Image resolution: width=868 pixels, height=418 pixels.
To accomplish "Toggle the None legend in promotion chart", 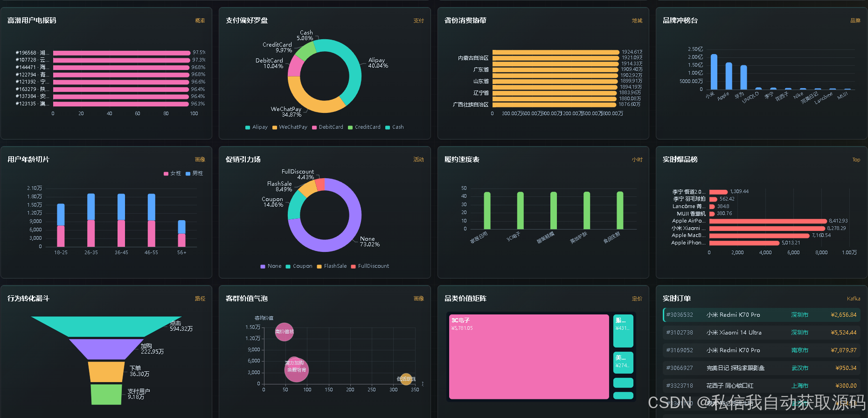I will point(271,266).
